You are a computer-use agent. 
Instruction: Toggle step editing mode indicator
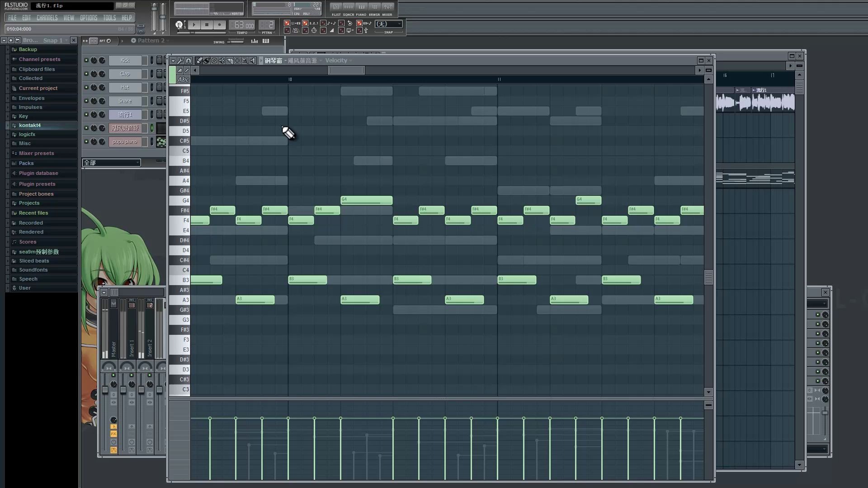click(x=323, y=30)
